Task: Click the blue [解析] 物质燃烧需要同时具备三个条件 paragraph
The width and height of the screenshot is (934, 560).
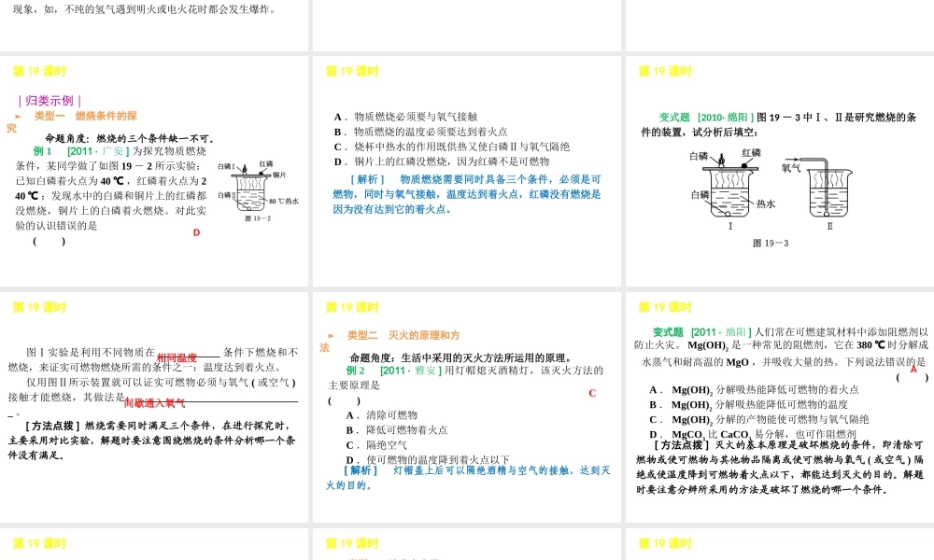Action: point(467,194)
